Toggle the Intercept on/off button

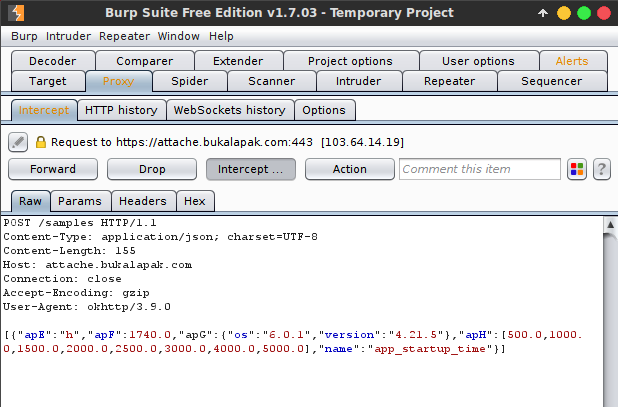(x=251, y=169)
